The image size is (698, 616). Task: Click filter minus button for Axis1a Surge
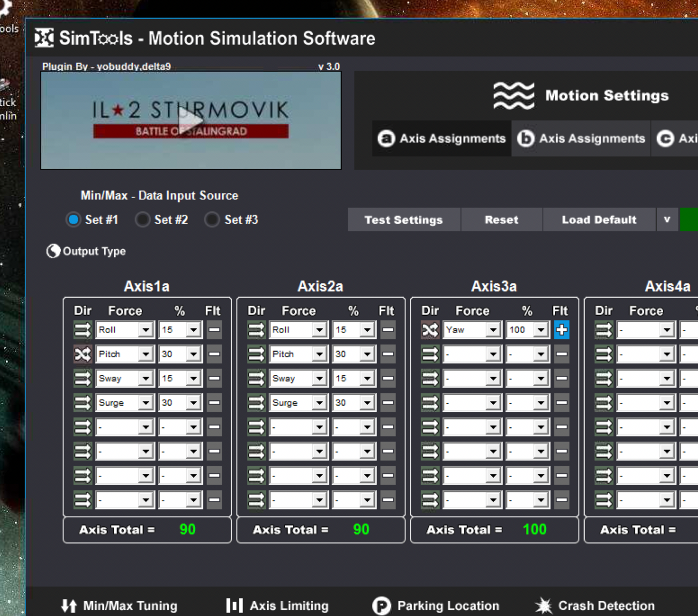[x=214, y=402]
